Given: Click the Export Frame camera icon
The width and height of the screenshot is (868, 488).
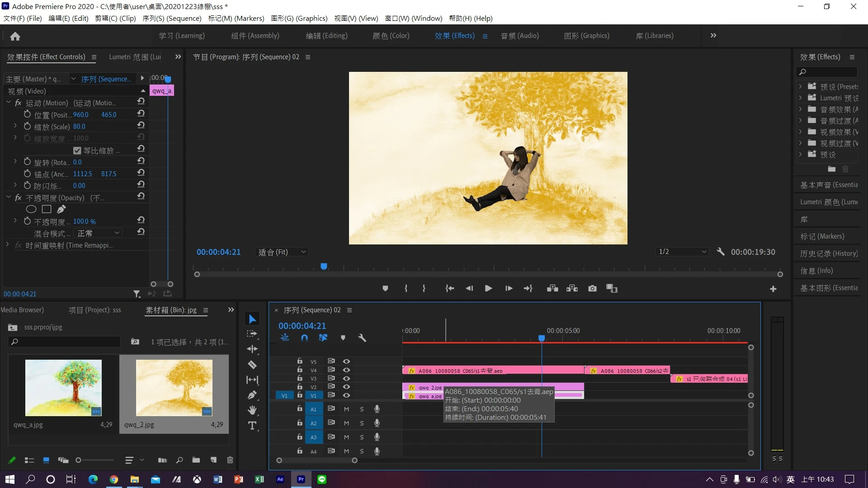Looking at the screenshot, I should pos(592,288).
